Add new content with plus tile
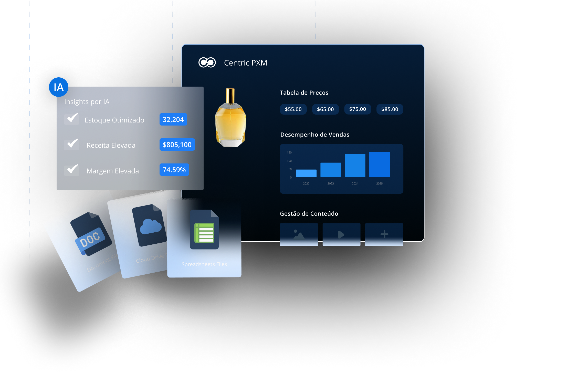 pyautogui.click(x=384, y=234)
